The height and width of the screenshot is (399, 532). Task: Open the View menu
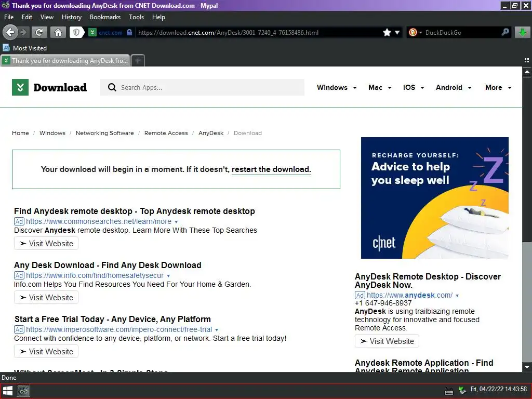point(47,17)
